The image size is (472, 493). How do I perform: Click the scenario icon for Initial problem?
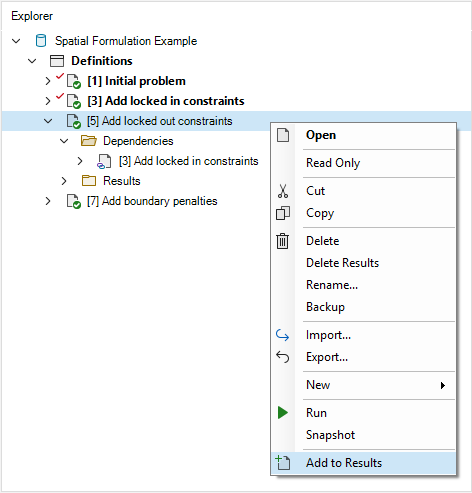pos(73,81)
